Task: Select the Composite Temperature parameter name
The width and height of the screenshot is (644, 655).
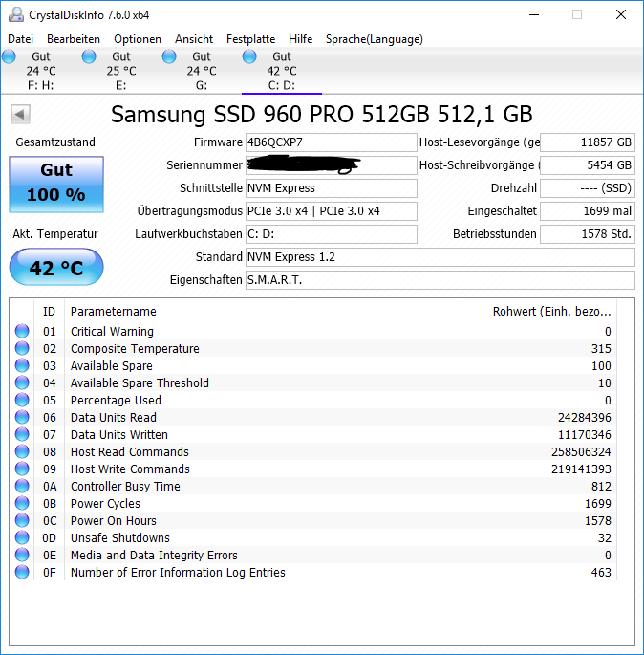Action: (x=135, y=349)
